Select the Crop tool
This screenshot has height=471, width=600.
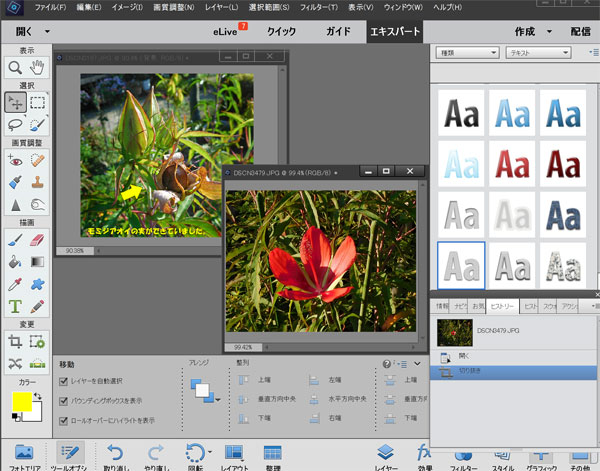[x=15, y=341]
